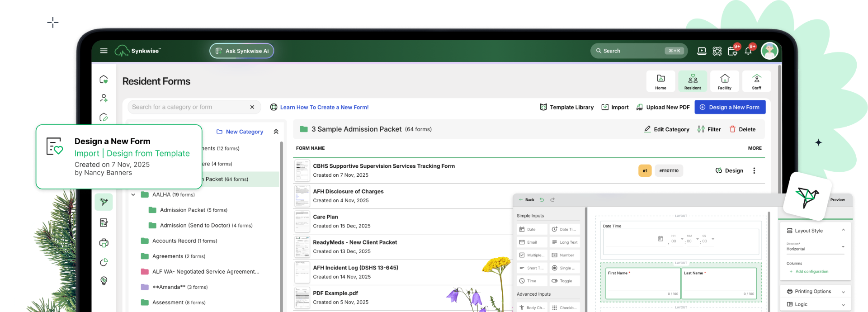Click New Category
Image resolution: width=868 pixels, height=312 pixels.
pyautogui.click(x=240, y=132)
